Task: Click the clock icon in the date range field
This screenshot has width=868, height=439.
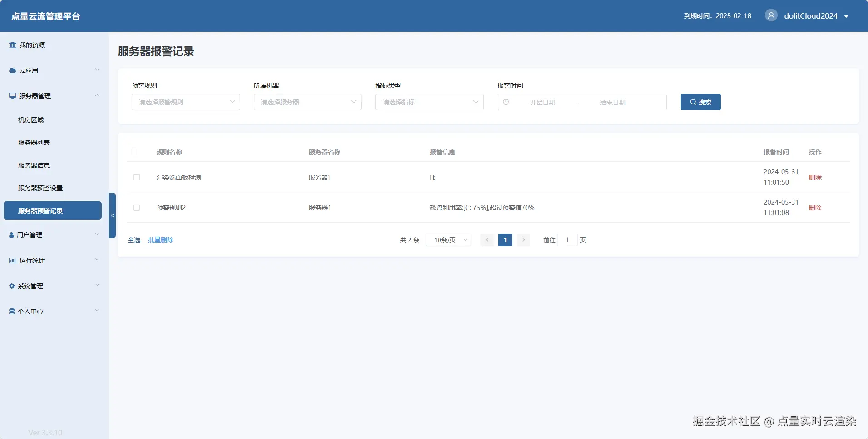Action: 506,102
